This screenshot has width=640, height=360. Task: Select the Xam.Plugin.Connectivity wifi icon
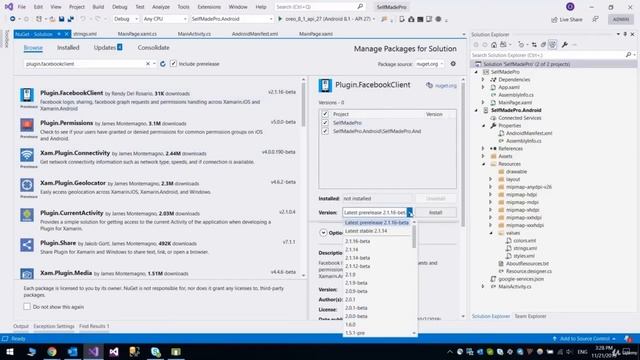pyautogui.click(x=27, y=155)
